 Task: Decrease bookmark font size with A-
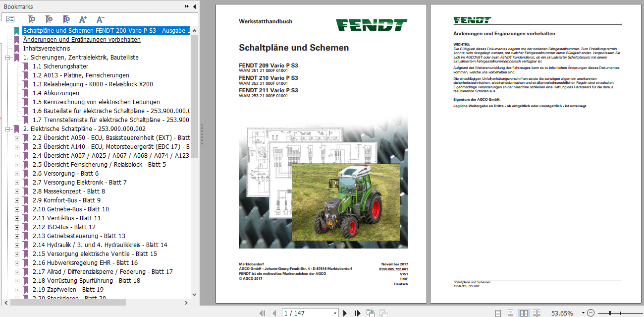tap(100, 19)
